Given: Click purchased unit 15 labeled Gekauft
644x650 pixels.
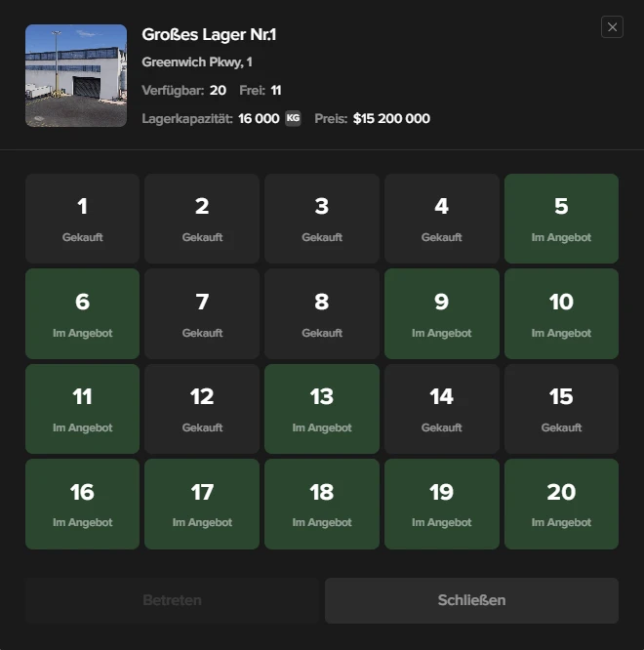Looking at the screenshot, I should click(x=561, y=409).
